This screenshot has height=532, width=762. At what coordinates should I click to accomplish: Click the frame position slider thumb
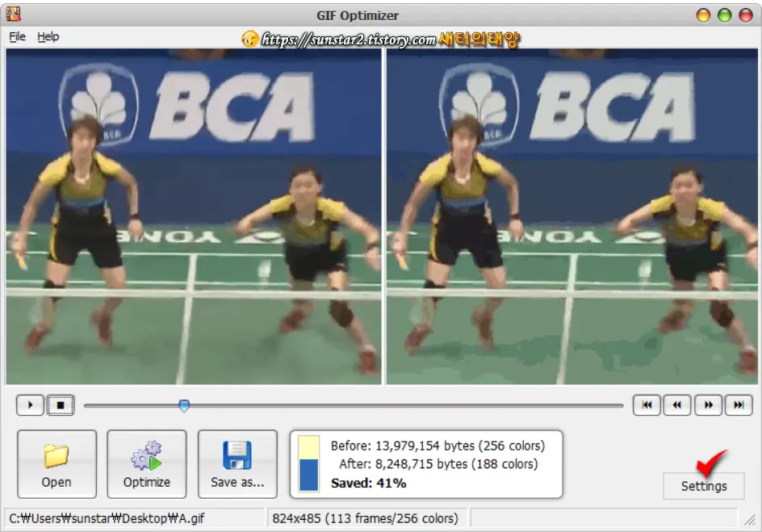pos(184,405)
